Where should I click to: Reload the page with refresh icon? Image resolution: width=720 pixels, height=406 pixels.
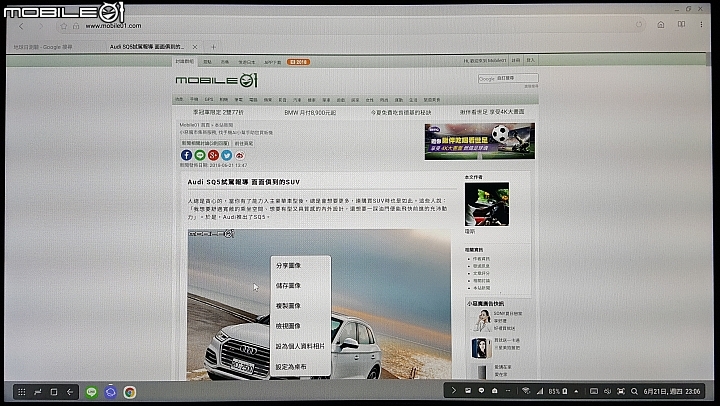click(x=639, y=24)
